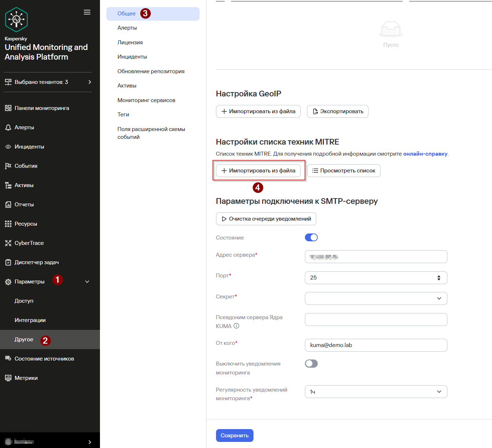
Task: Open the Секрет dropdown
Action: pyautogui.click(x=376, y=298)
